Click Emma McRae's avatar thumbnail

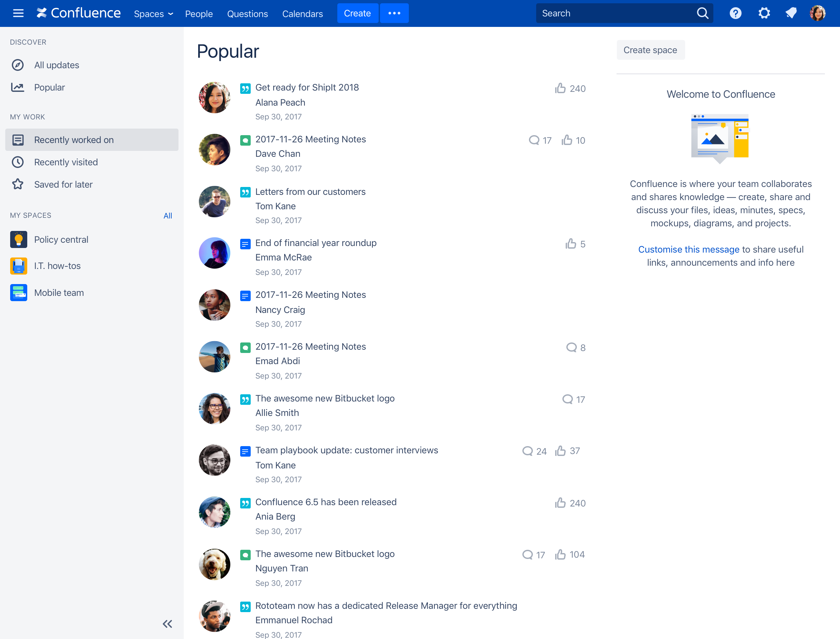coord(215,253)
